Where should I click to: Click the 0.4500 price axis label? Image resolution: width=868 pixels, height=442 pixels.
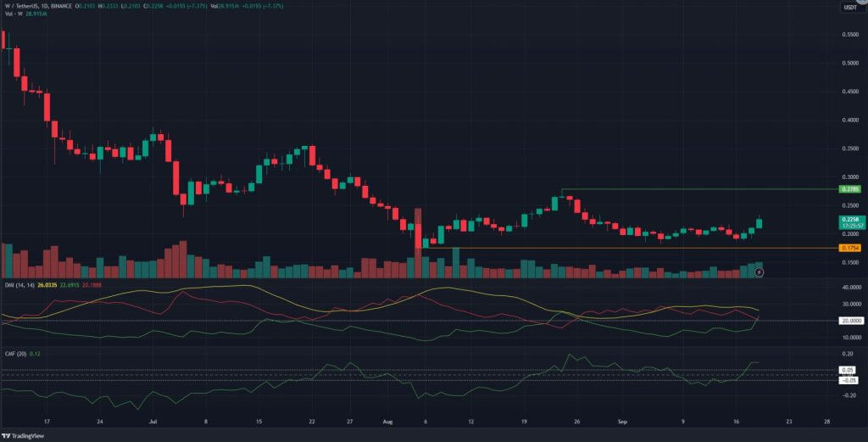(x=850, y=92)
